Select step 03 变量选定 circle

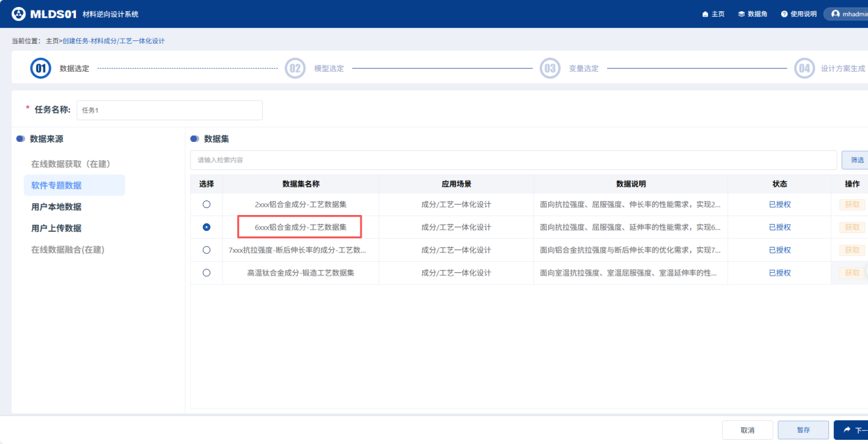point(550,68)
